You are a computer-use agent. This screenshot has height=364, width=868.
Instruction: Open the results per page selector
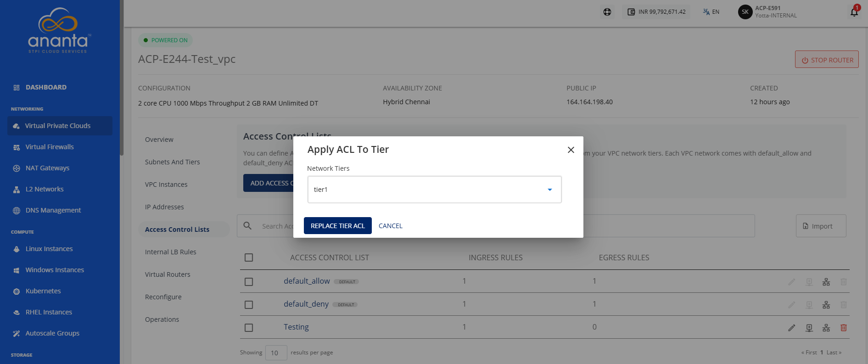click(x=276, y=353)
